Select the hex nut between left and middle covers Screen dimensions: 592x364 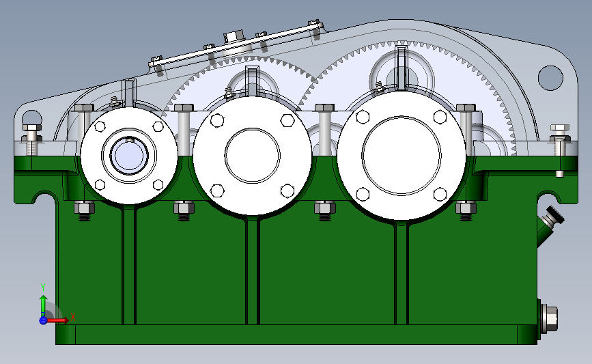click(184, 208)
